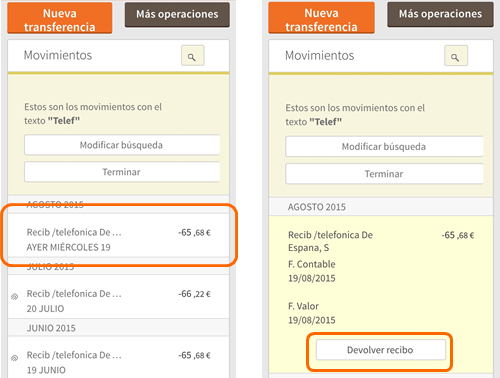Click Movimientos heading in left screen

pyautogui.click(x=58, y=55)
